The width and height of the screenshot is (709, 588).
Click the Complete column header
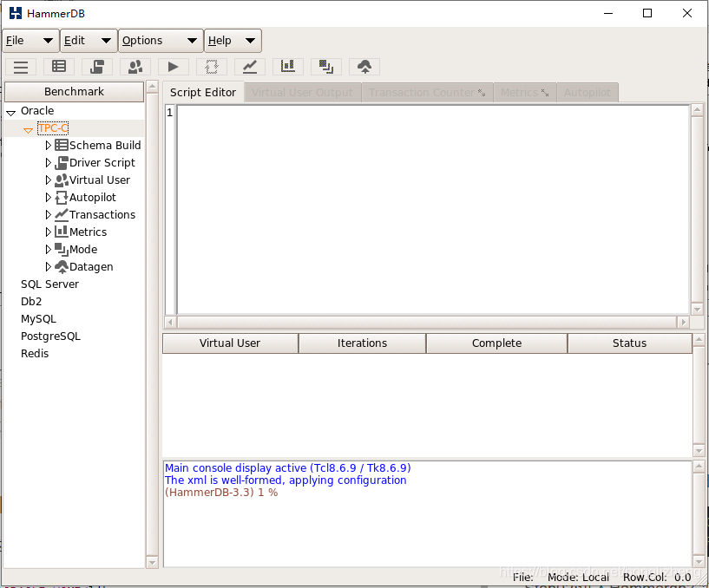(x=496, y=343)
